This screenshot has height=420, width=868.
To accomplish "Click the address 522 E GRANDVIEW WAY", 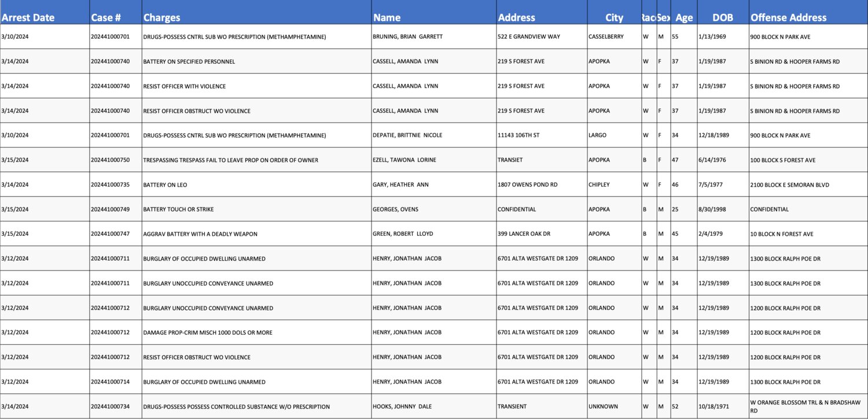I will [x=529, y=36].
